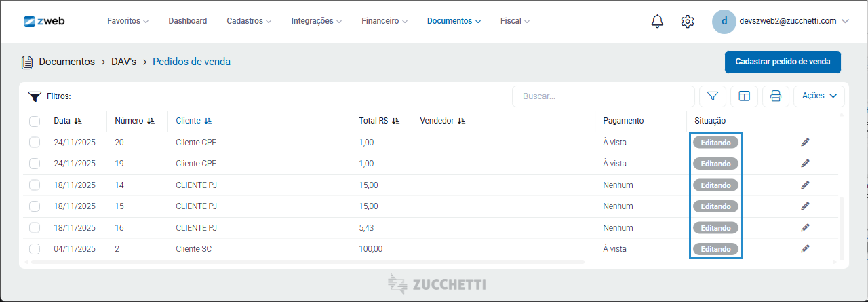
Task: Open the settings gear icon
Action: 688,21
